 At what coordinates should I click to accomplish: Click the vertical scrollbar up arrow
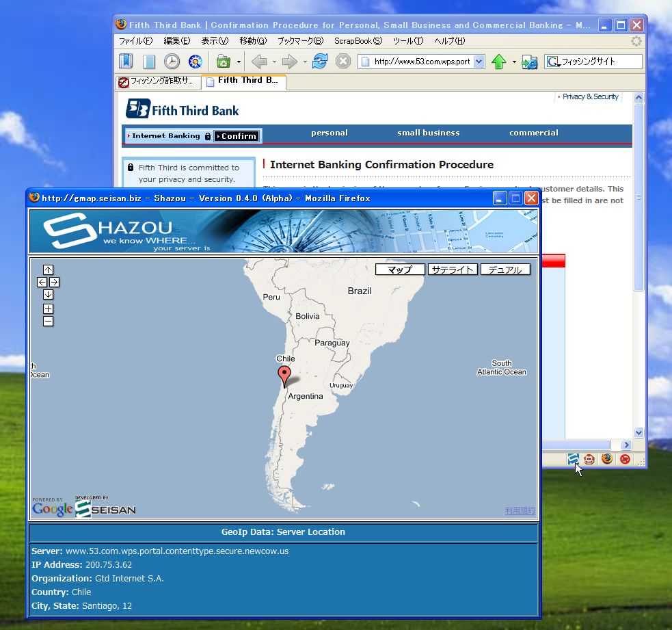tap(639, 97)
